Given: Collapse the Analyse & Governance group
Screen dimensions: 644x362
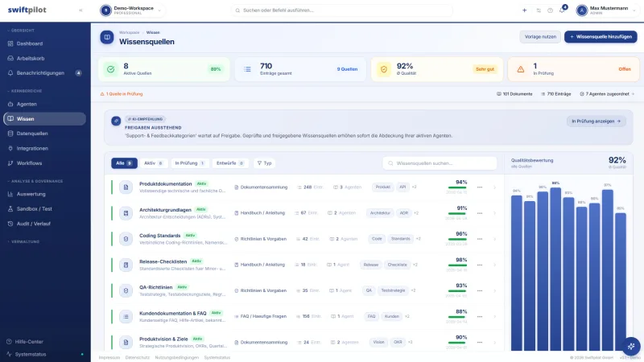Looking at the screenshot, I should coord(35,181).
